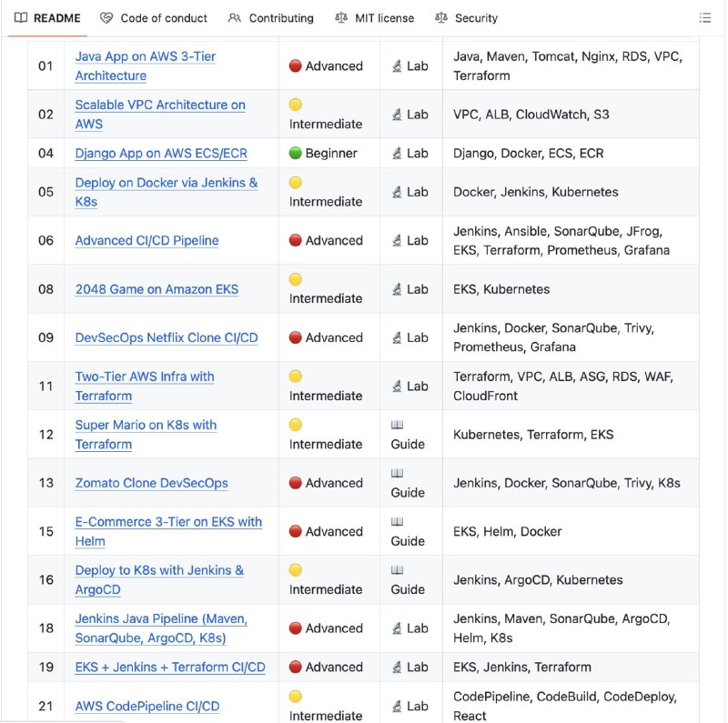Click the row number 04 cell

pos(45,153)
